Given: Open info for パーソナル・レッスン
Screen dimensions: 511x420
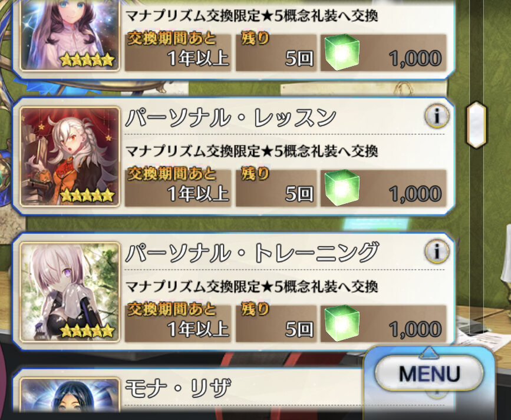Looking at the screenshot, I should pos(437,116).
